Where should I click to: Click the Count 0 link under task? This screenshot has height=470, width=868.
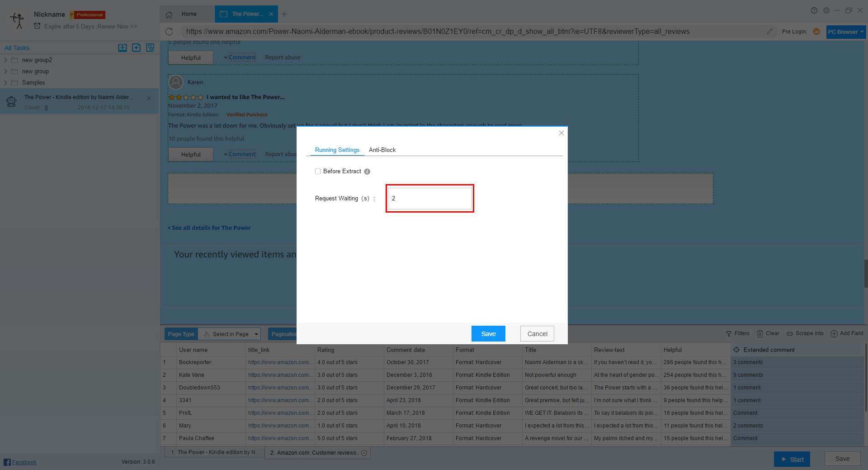coord(46,108)
